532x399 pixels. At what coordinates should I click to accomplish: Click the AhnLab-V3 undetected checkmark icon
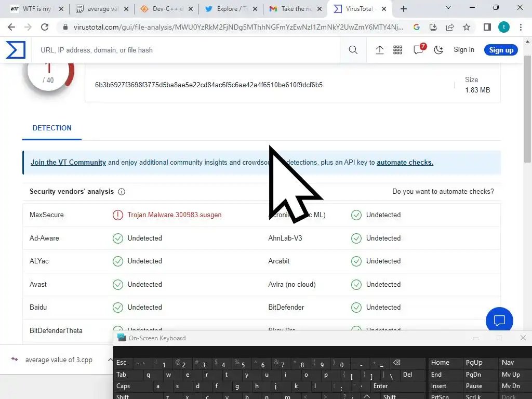coord(356,238)
